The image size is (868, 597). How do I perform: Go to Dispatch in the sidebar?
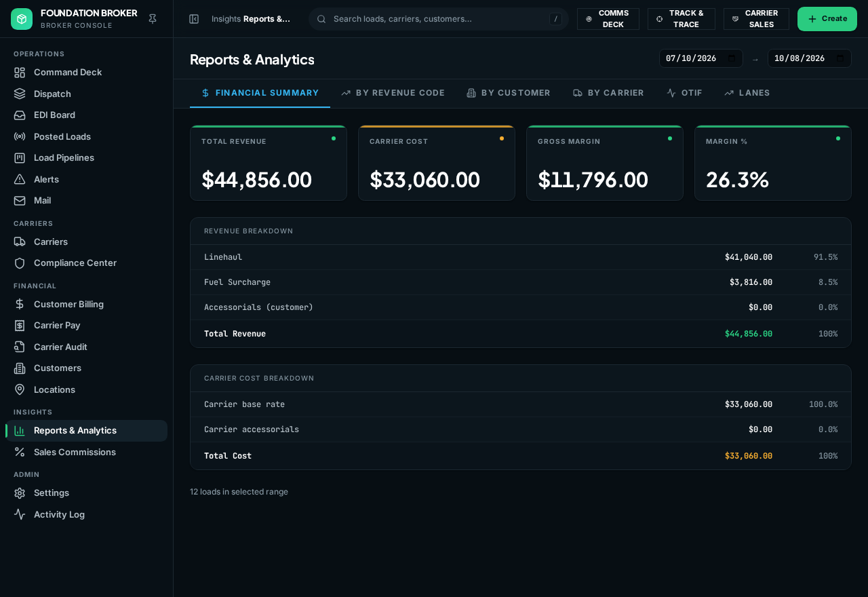tap(87, 94)
